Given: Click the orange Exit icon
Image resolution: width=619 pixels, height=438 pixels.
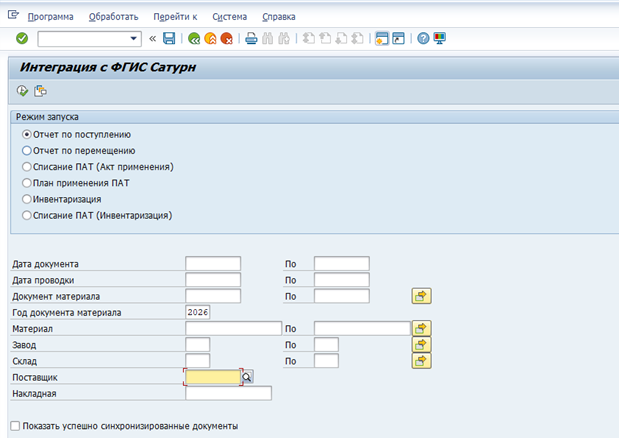Looking at the screenshot, I should tap(210, 38).
